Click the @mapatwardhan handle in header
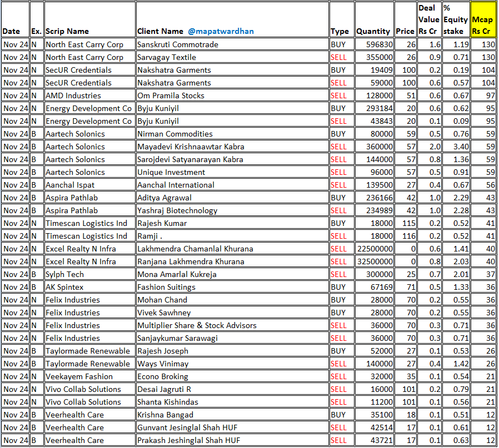Viewport: 499px width, 448px height. click(x=221, y=31)
